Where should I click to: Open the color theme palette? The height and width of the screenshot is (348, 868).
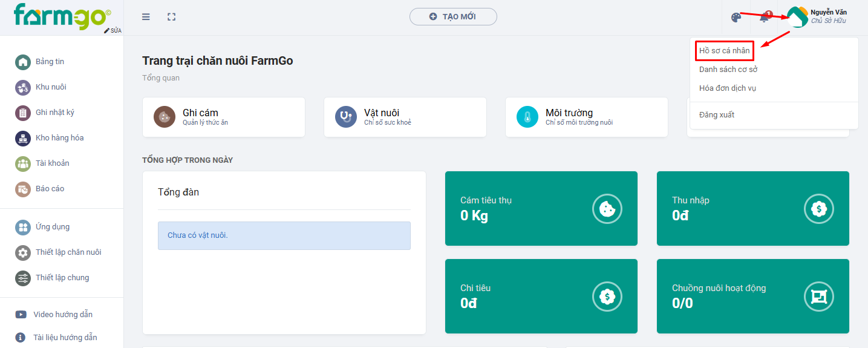pyautogui.click(x=736, y=17)
